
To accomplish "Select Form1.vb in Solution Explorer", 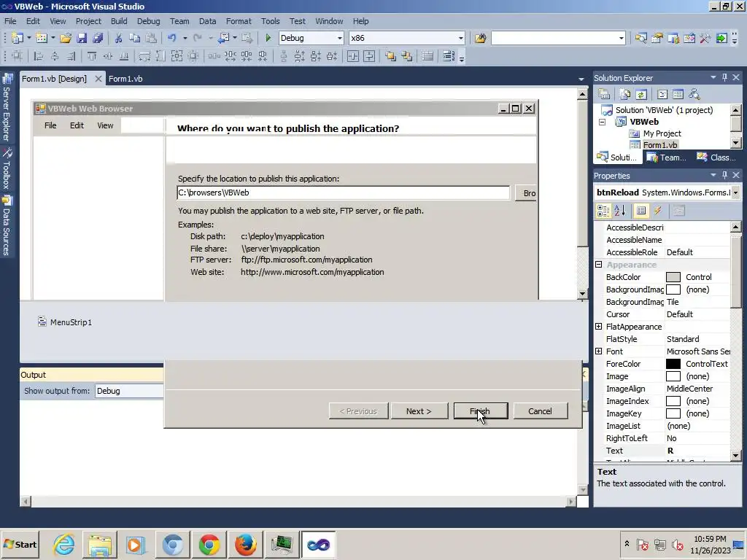I will 659,145.
